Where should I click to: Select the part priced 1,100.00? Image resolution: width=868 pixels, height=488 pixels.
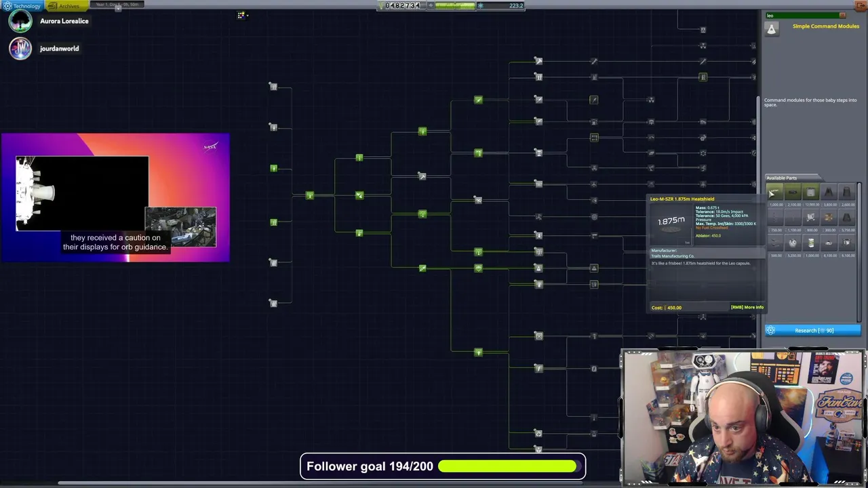[x=793, y=217]
